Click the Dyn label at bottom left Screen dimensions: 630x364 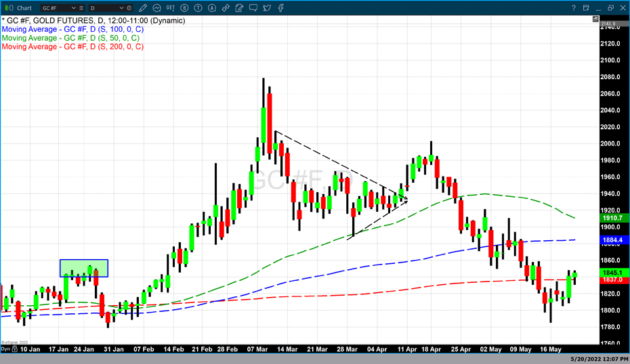pyautogui.click(x=5, y=349)
